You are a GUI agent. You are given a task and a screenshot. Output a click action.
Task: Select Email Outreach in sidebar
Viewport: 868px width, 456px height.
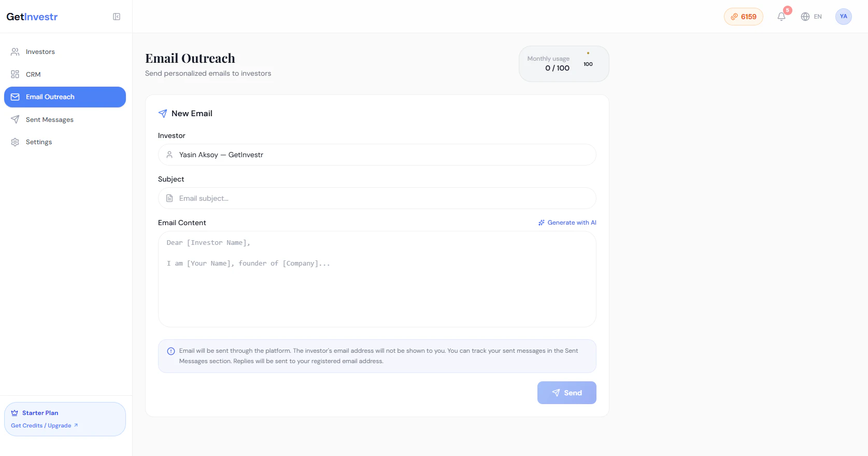[x=65, y=97]
